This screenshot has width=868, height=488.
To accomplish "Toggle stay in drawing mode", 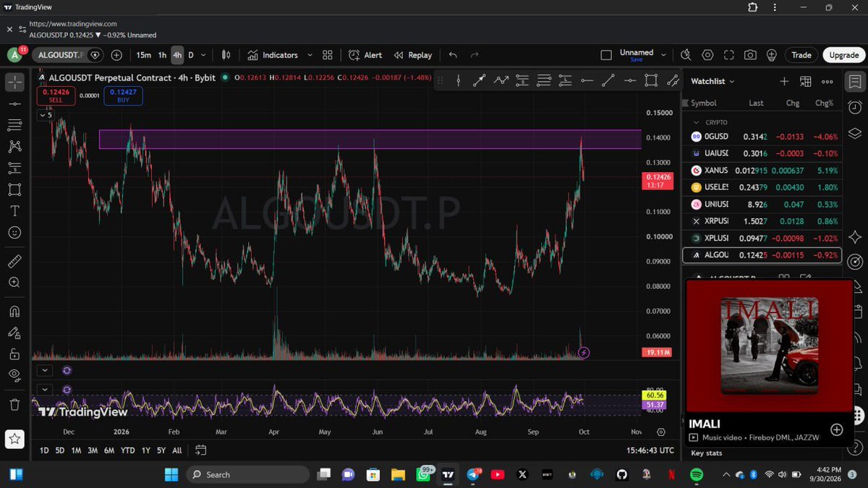I will [14, 333].
